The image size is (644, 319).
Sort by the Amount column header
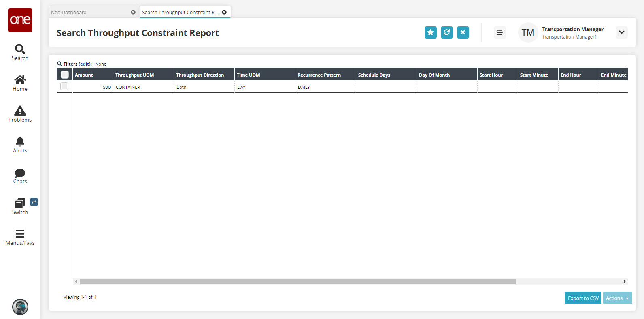click(x=93, y=75)
